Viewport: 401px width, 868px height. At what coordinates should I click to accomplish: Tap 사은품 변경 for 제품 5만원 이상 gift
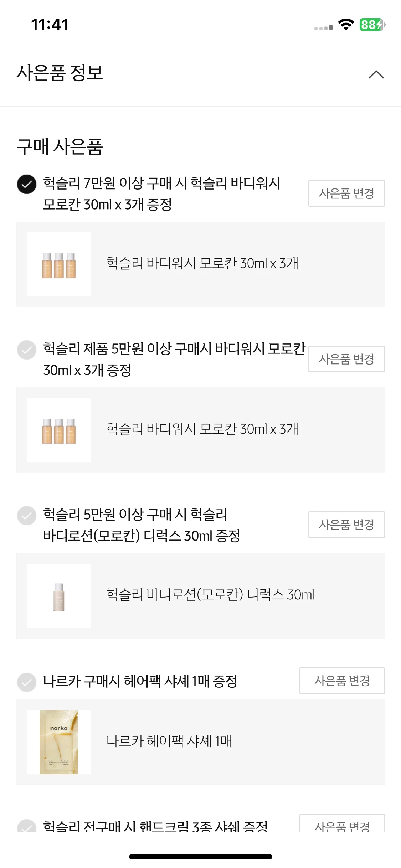click(346, 359)
